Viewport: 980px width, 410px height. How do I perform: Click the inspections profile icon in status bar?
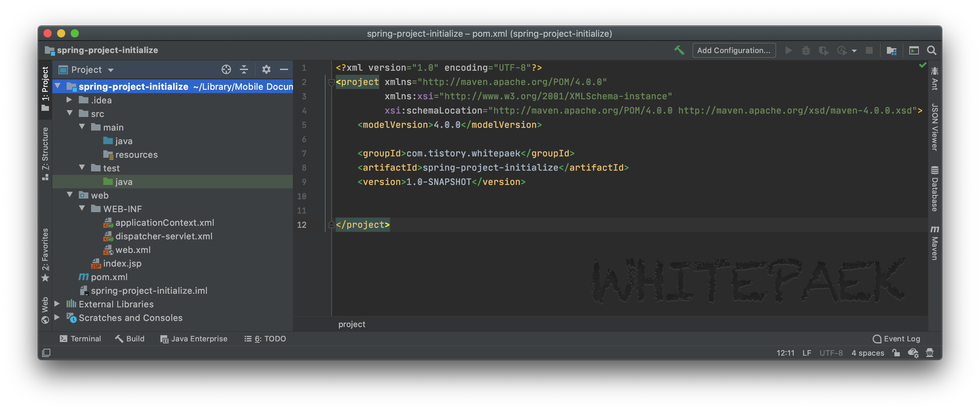913,353
